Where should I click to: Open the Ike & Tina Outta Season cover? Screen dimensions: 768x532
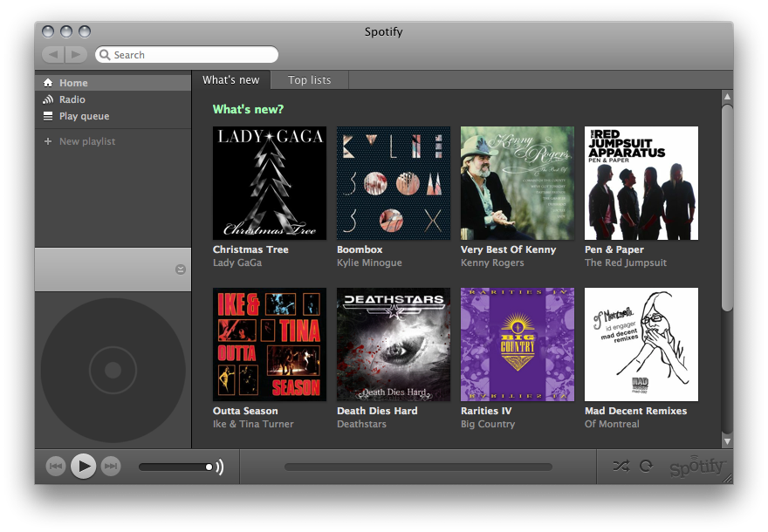pos(270,344)
